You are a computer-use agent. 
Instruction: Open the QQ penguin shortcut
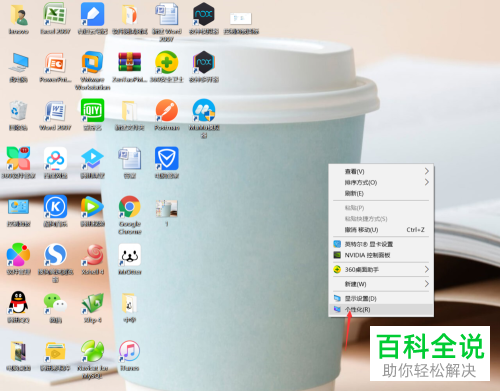(x=18, y=303)
